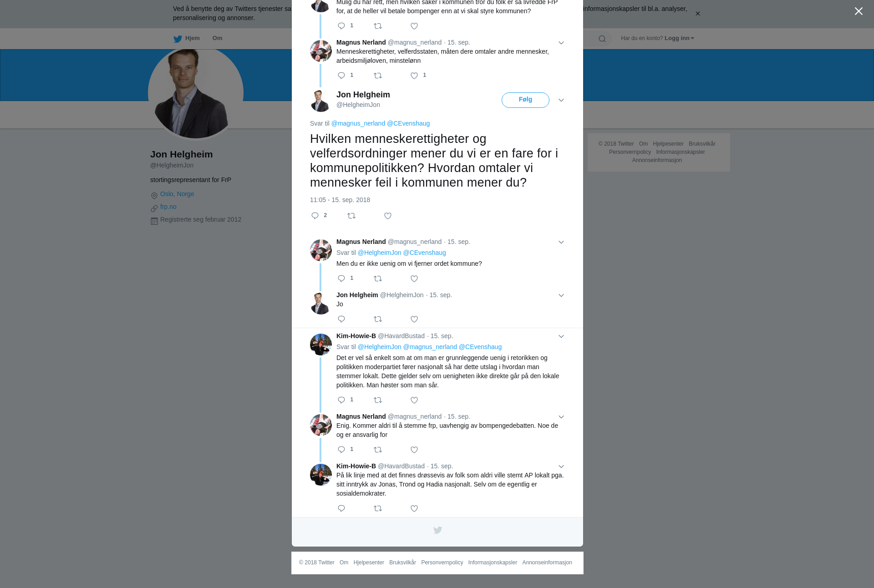Image resolution: width=874 pixels, height=588 pixels.
Task: Dismiss the cookie notice banner
Action: [697, 14]
